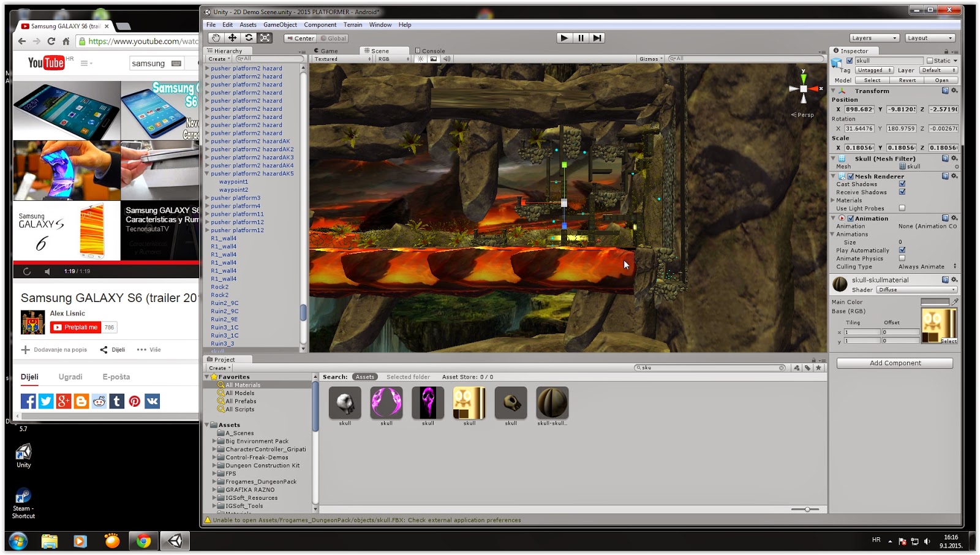Mute the YouTube video volume
Viewport: 980px width, 555px height.
pos(48,271)
